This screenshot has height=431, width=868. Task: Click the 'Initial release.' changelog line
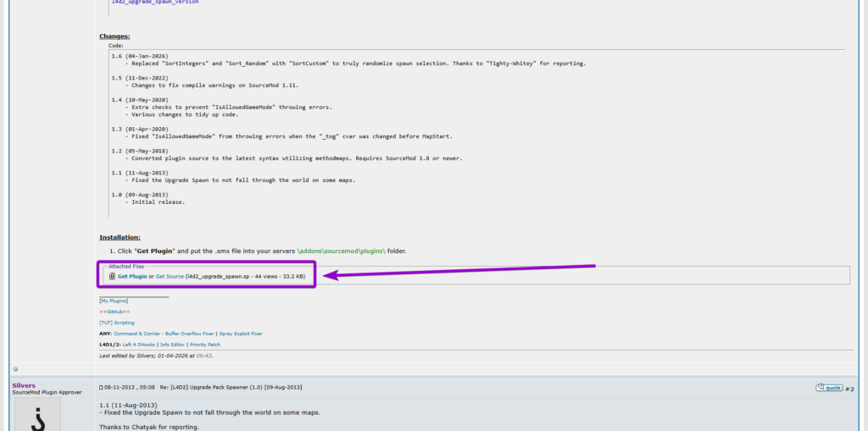pyautogui.click(x=159, y=202)
